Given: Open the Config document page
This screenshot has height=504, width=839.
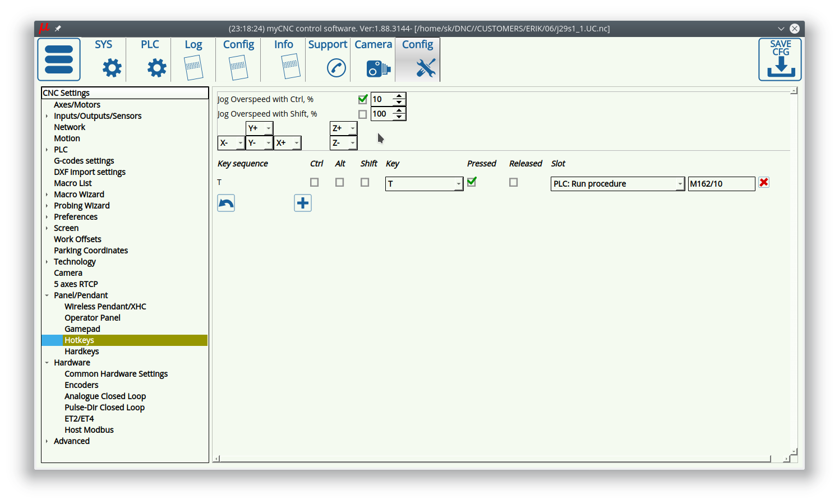Looking at the screenshot, I should pyautogui.click(x=238, y=59).
